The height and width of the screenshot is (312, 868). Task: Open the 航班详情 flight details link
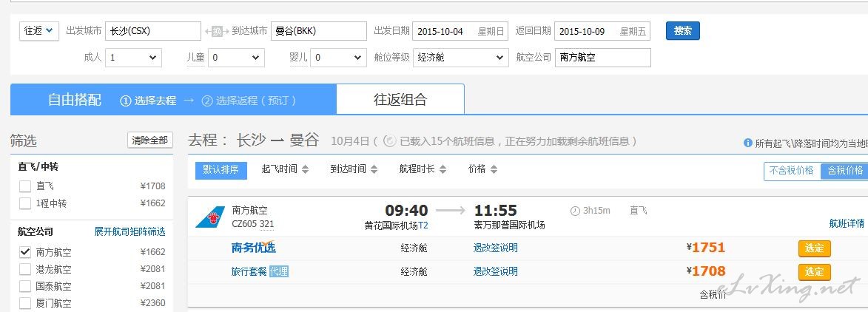pos(847,223)
